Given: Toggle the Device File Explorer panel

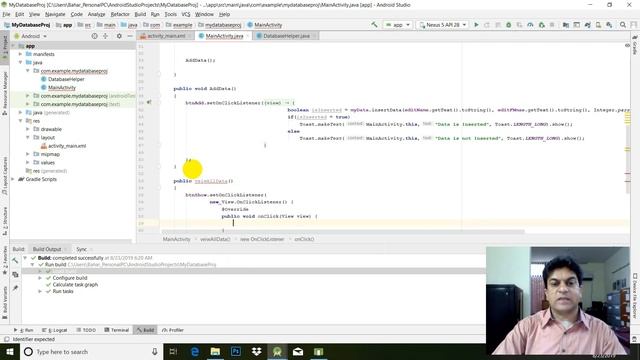Looking at the screenshot, I should point(635,296).
